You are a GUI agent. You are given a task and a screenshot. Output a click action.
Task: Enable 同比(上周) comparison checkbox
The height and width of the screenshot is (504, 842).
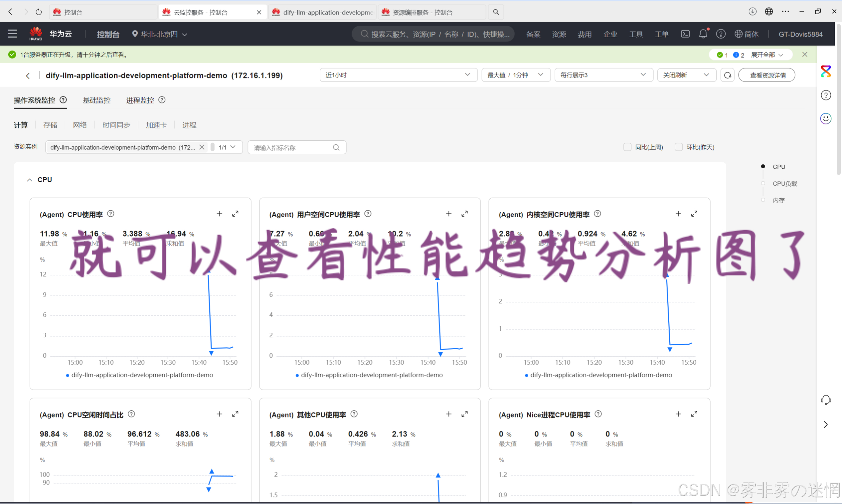(x=627, y=147)
